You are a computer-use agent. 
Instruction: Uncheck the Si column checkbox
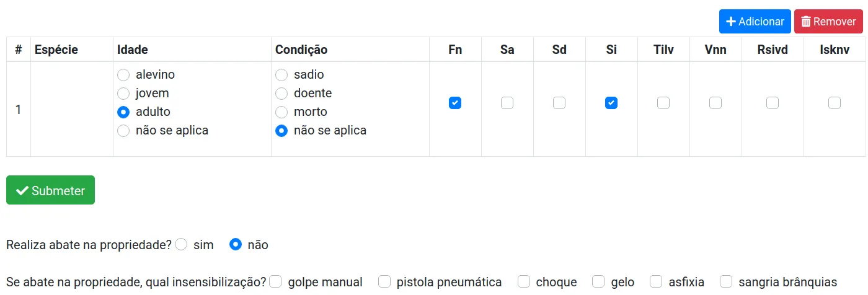(x=611, y=103)
